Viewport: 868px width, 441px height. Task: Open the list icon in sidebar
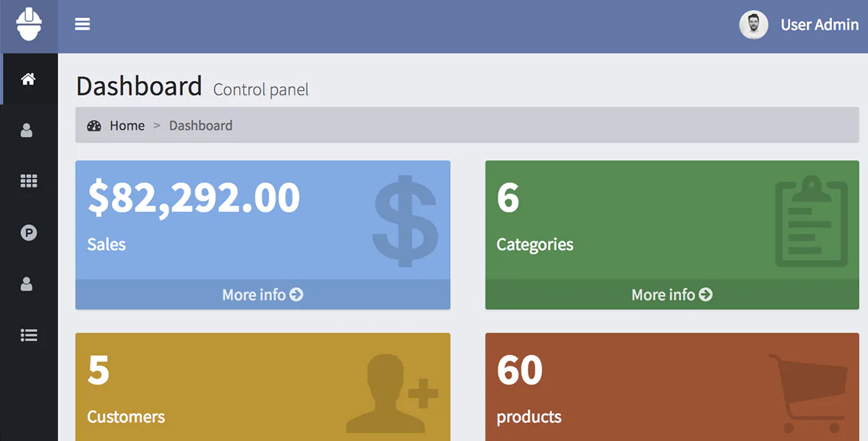(28, 335)
